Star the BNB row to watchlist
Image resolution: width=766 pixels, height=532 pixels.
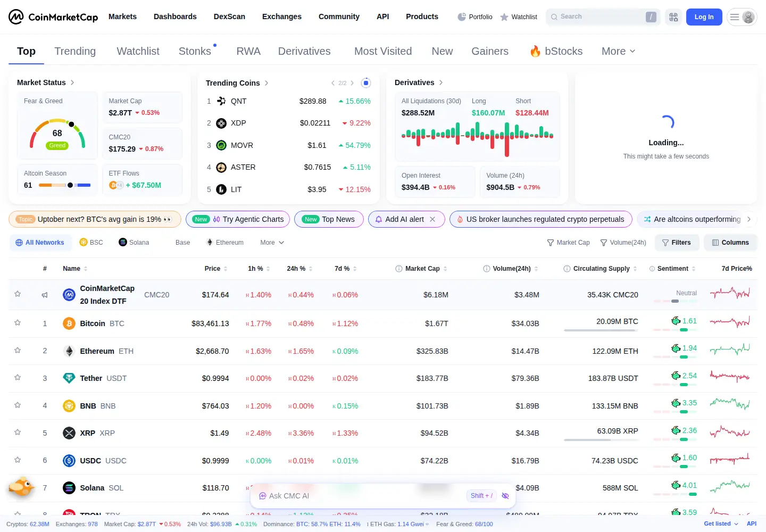pyautogui.click(x=18, y=405)
